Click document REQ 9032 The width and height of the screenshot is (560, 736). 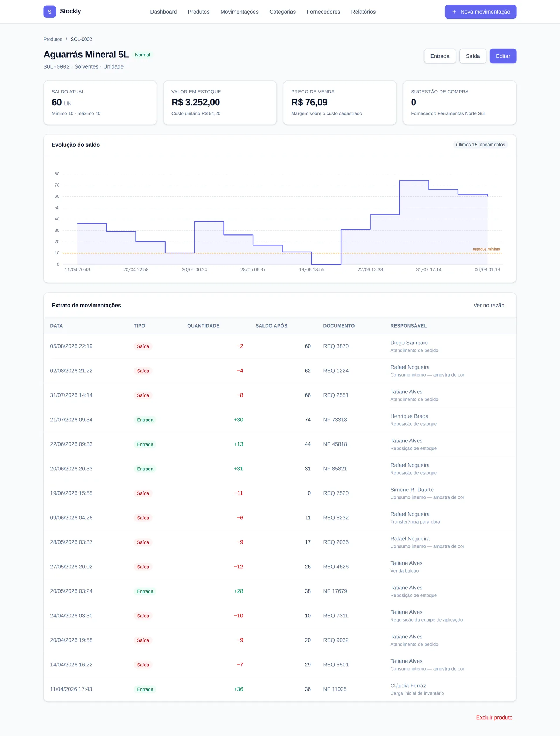click(x=336, y=640)
